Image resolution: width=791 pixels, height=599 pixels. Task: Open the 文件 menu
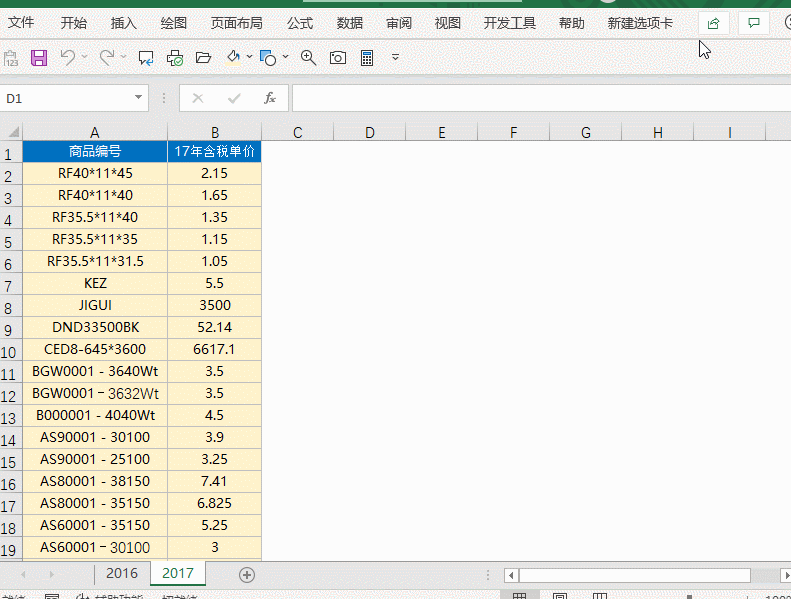[21, 23]
